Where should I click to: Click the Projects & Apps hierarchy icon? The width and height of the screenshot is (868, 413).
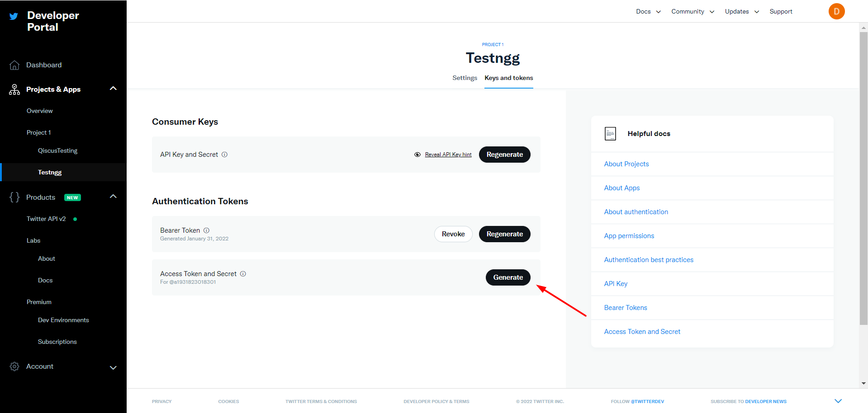point(14,89)
